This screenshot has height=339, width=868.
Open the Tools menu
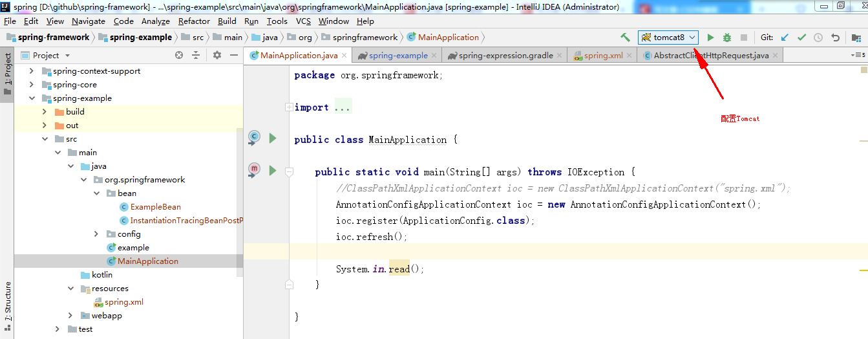coord(277,21)
